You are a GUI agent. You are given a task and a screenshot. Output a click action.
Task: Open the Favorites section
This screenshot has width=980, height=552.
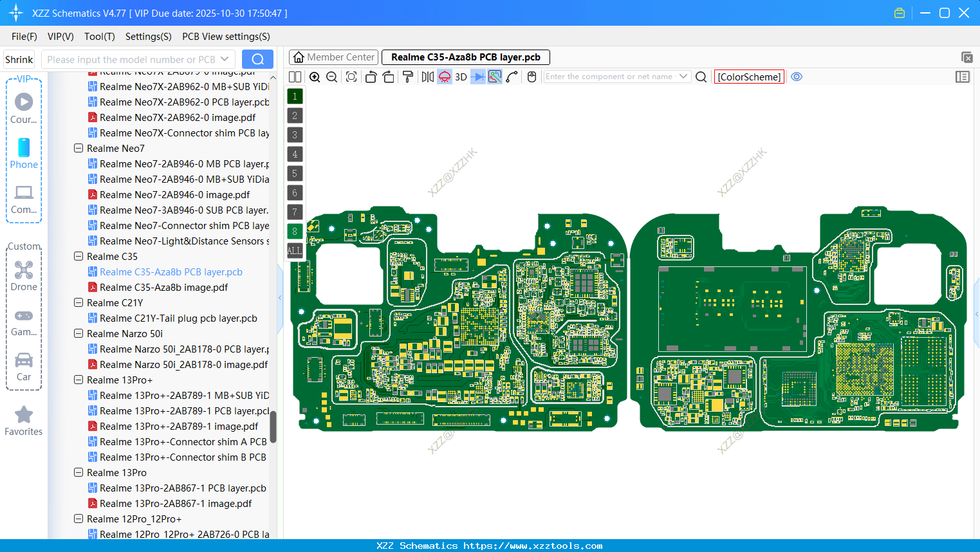pyautogui.click(x=24, y=421)
